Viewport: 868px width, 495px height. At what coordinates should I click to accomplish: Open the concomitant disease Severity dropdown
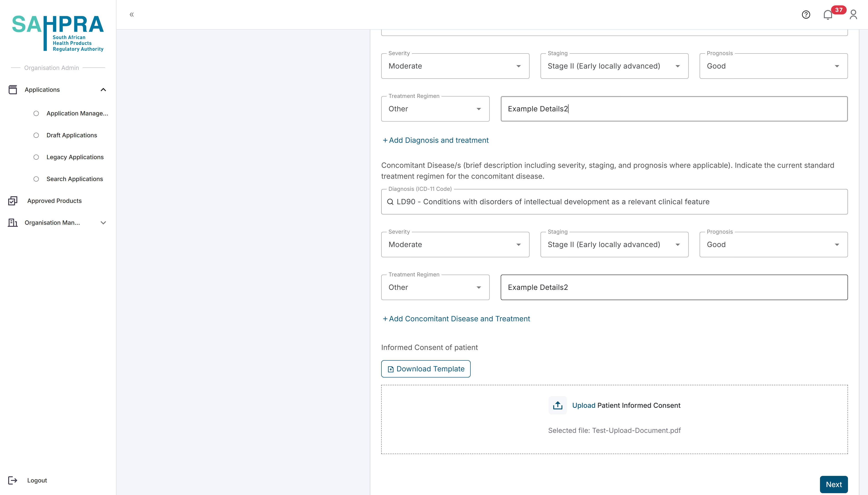click(455, 245)
